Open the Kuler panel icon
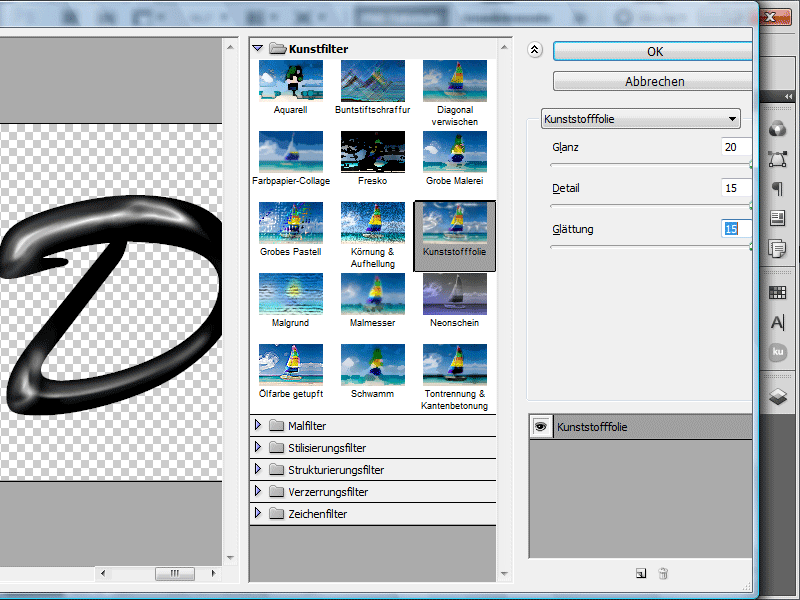 click(x=777, y=352)
